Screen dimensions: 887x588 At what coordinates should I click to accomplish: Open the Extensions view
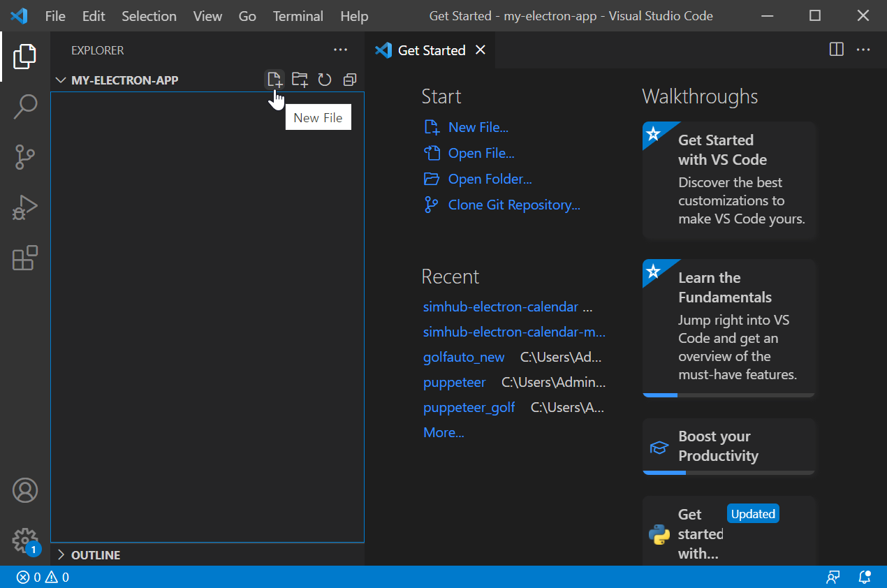24,258
